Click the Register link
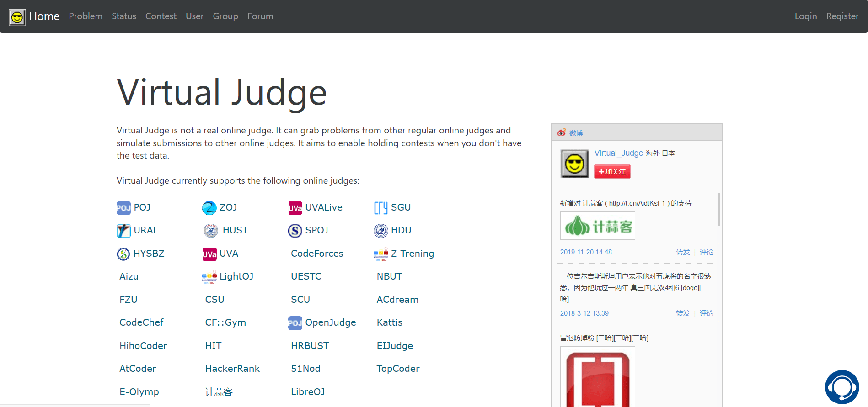 pyautogui.click(x=842, y=16)
